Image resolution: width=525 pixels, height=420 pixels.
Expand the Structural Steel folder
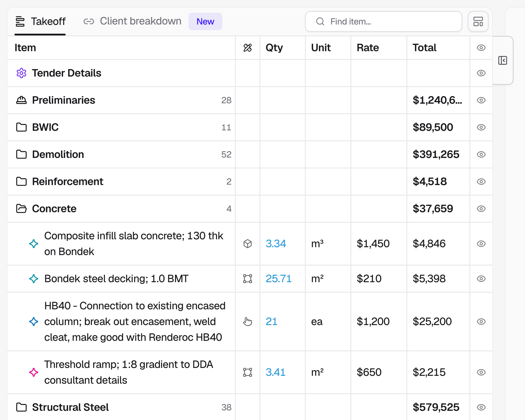coord(21,407)
